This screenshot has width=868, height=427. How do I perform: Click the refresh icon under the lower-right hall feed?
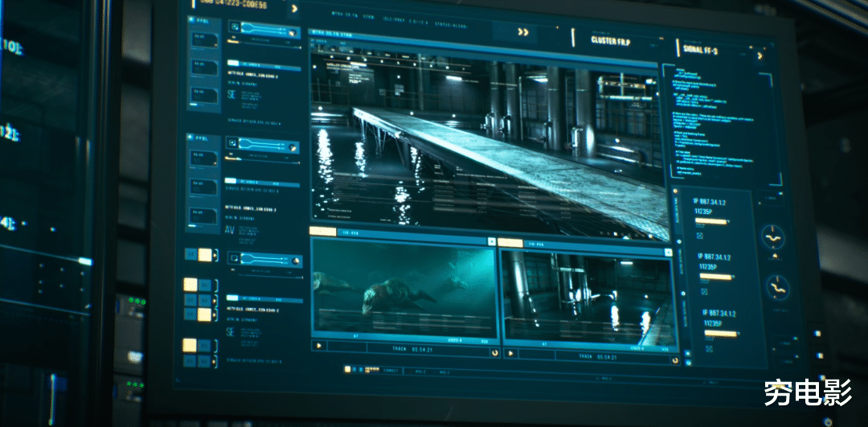pos(674,360)
